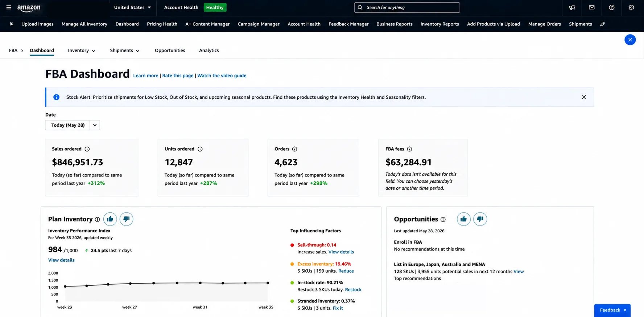Open the hamburger main menu
The height and width of the screenshot is (317, 644).
pos(9,7)
